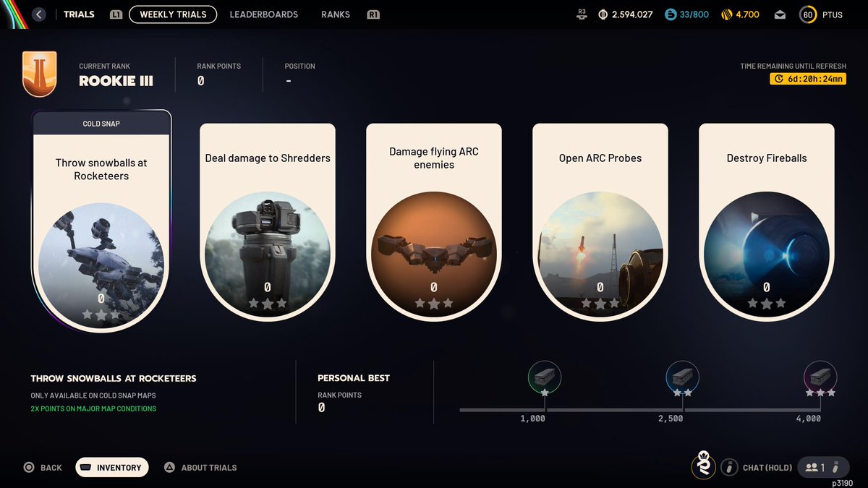Click the Personal Best heading

[354, 378]
